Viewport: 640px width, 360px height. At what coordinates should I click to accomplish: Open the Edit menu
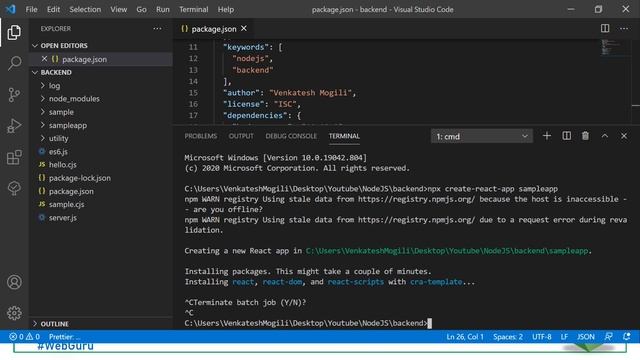click(53, 9)
